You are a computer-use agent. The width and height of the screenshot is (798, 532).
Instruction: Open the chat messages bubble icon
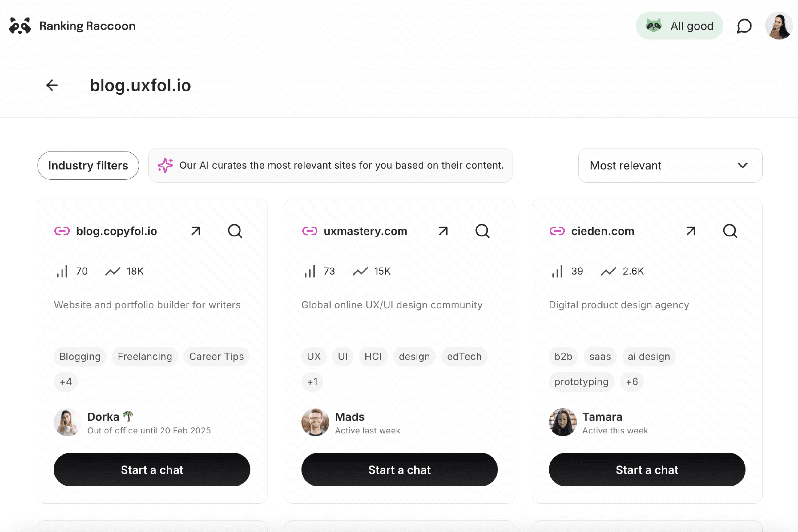(744, 26)
